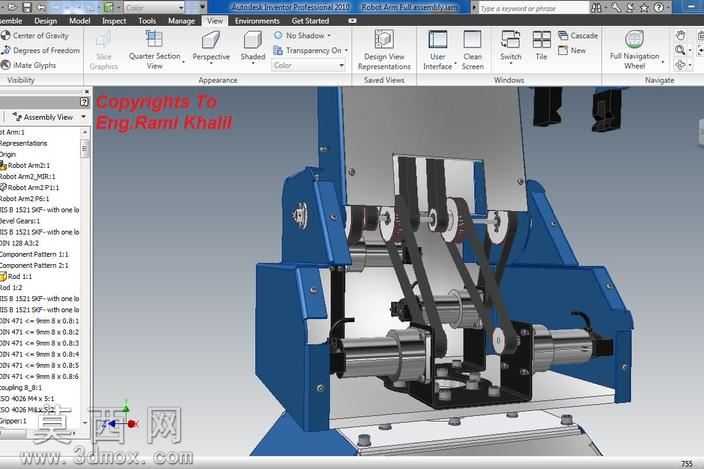Select ISO 4026 M4 x 5:1 in browser

27,399
